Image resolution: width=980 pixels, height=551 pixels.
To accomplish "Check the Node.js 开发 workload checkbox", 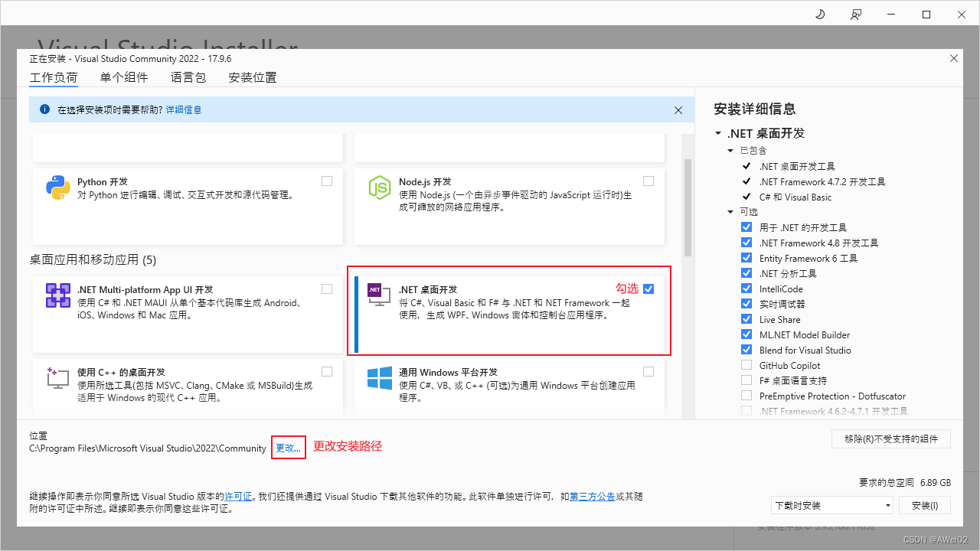I will pyautogui.click(x=648, y=181).
